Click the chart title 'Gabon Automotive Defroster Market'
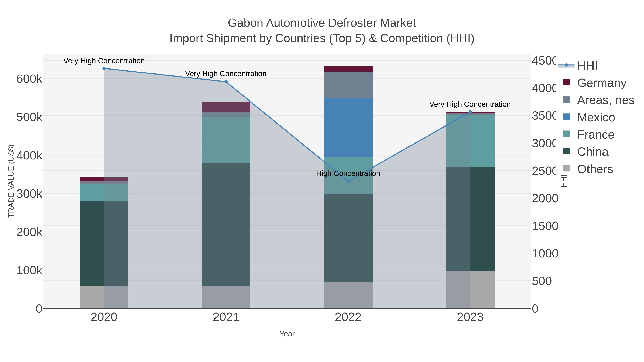Screen dimensions: 644x362 point(322,23)
